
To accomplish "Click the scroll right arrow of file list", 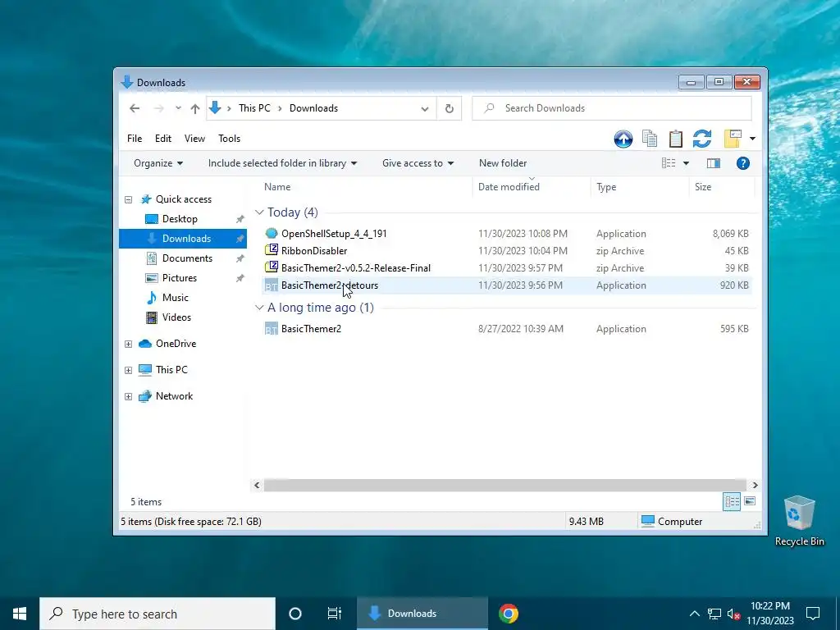I will pyautogui.click(x=755, y=486).
